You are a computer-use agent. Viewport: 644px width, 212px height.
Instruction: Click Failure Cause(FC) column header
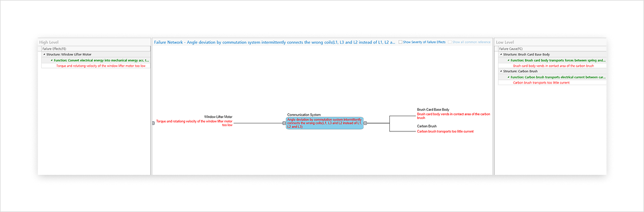coord(552,49)
